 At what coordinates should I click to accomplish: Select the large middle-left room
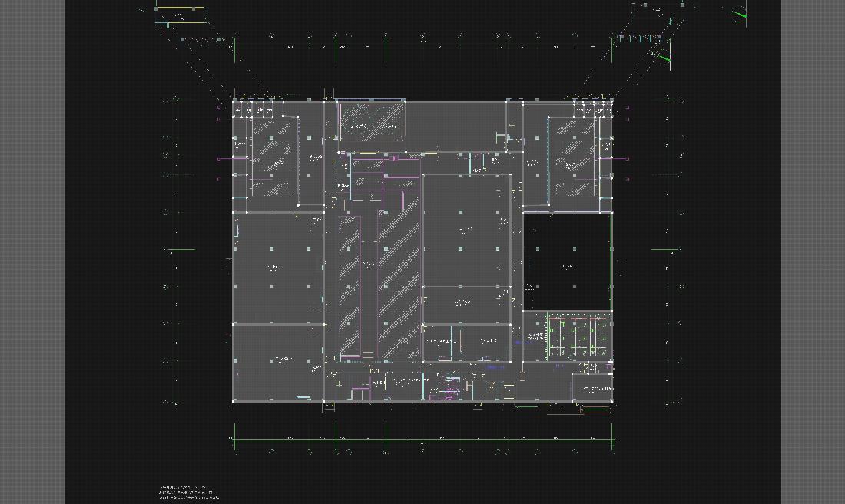pos(277,267)
